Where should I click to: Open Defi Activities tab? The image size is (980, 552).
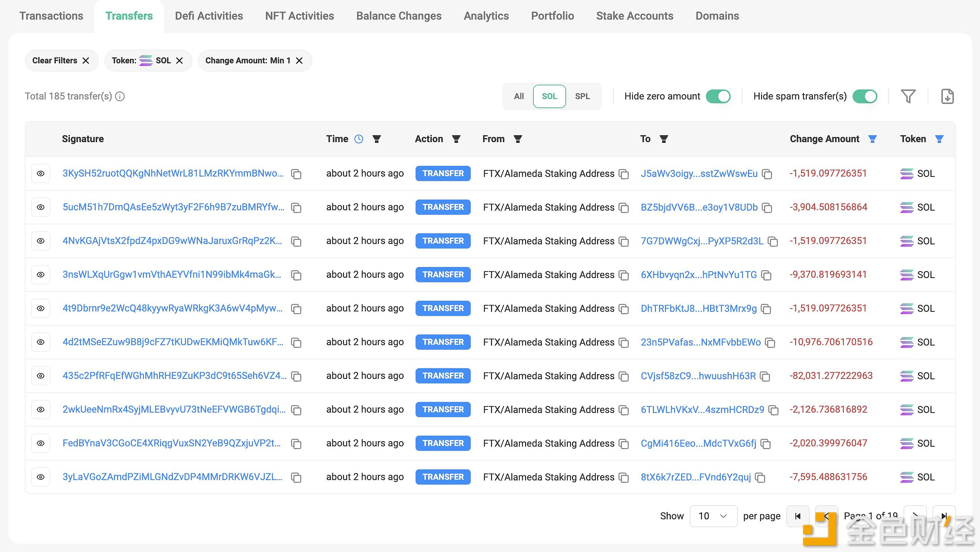click(209, 16)
